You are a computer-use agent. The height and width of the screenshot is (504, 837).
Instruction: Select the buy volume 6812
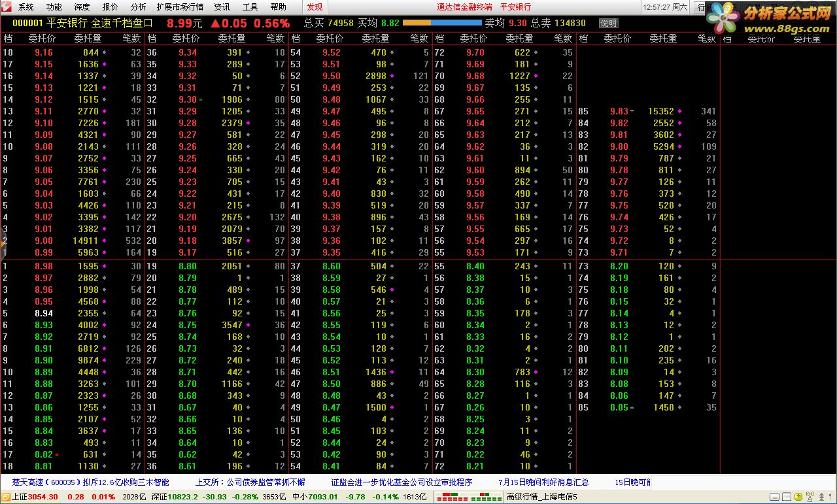[x=88, y=348]
